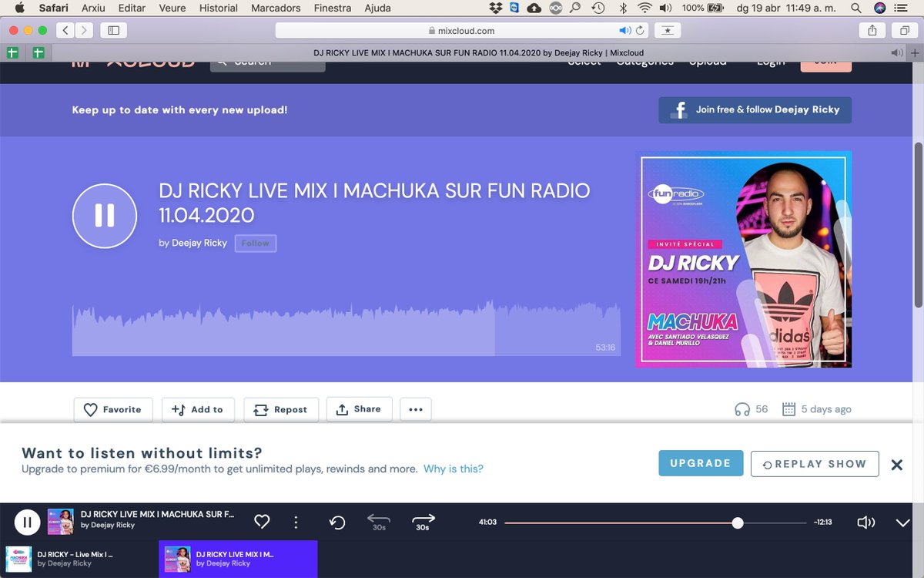924x578 pixels.
Task: Open the Historial menu
Action: tap(219, 8)
